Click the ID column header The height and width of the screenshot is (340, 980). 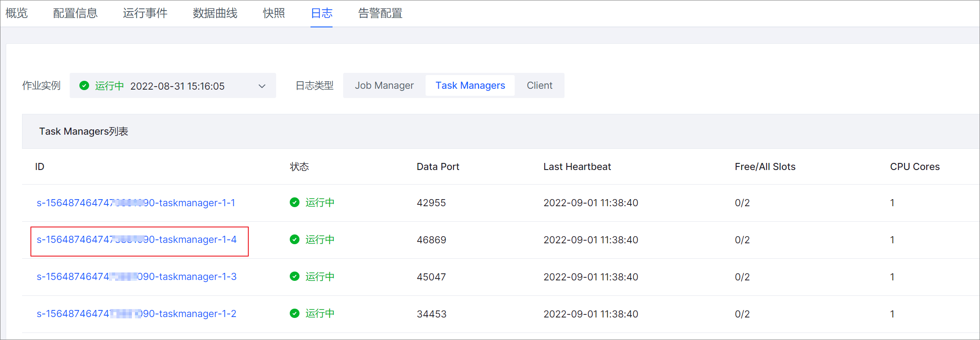click(x=40, y=167)
